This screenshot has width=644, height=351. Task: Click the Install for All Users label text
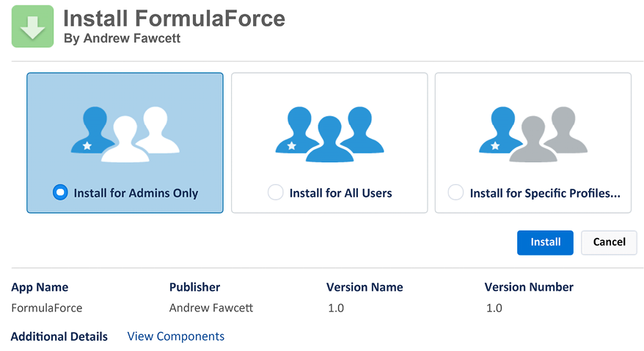(340, 193)
